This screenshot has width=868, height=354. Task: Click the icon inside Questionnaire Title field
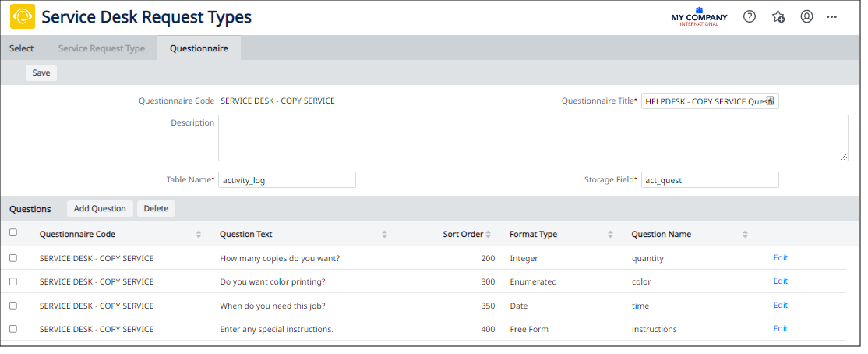[770, 101]
